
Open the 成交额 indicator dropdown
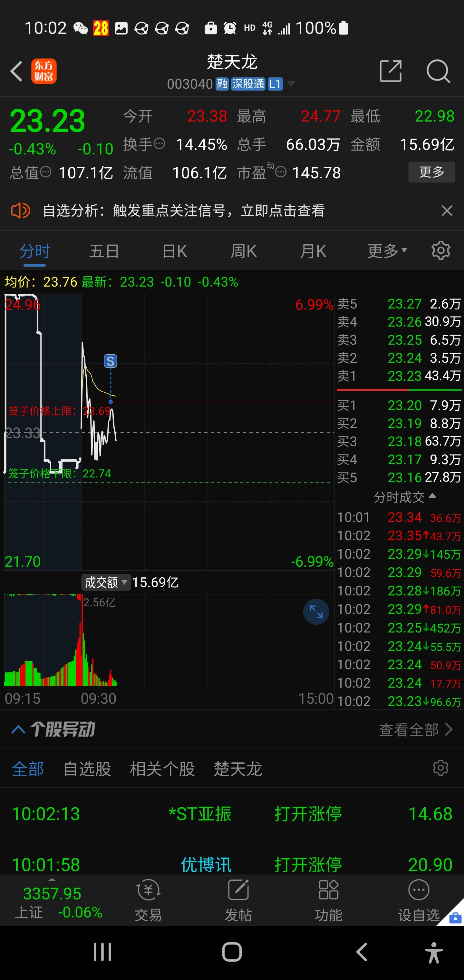point(106,583)
